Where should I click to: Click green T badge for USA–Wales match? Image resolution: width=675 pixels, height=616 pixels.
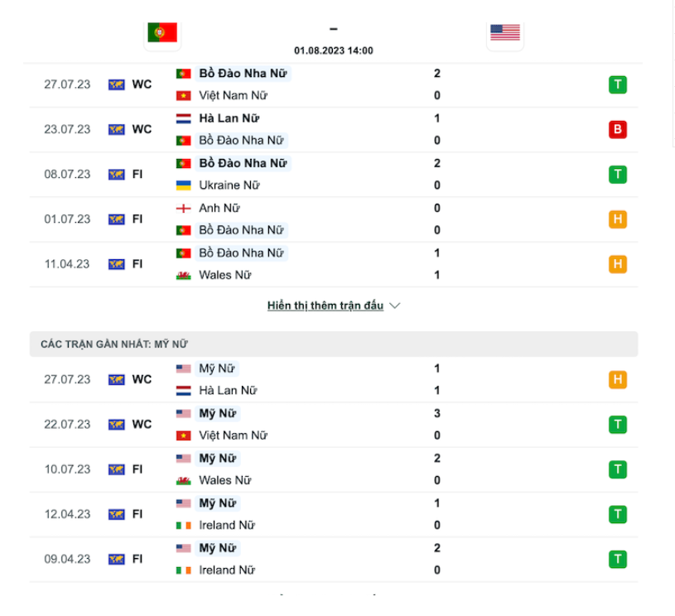pos(617,469)
